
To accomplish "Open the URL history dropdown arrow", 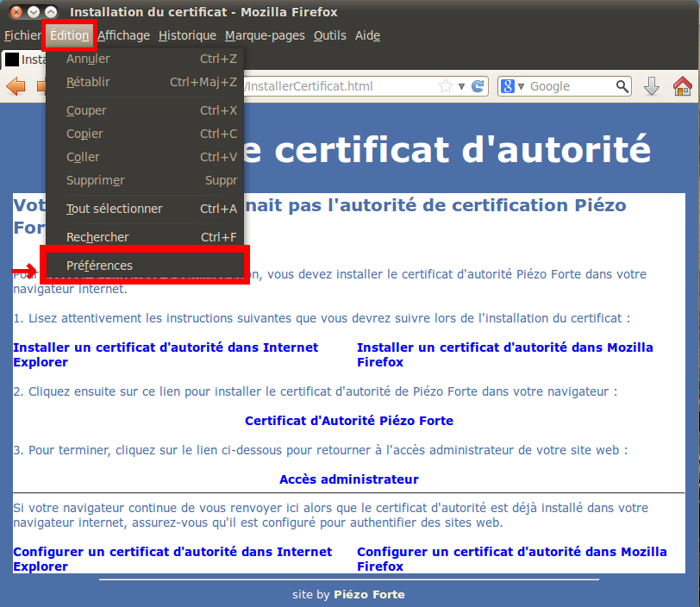I will pos(461,86).
